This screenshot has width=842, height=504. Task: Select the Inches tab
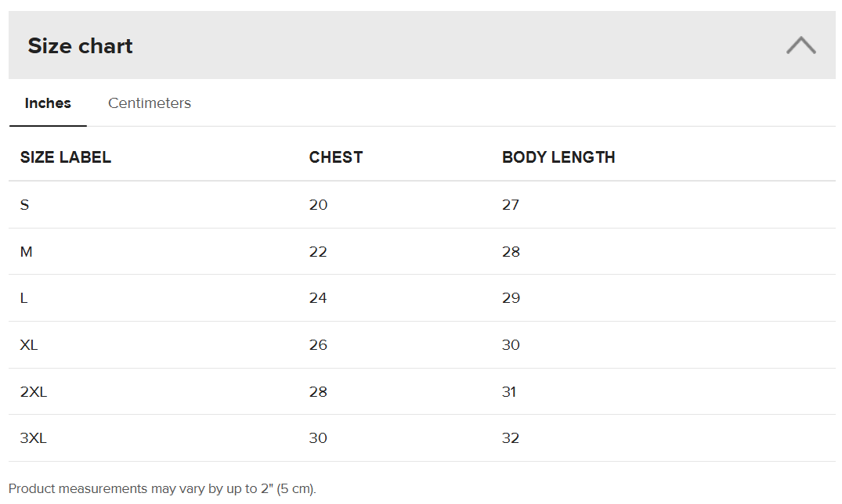(48, 103)
